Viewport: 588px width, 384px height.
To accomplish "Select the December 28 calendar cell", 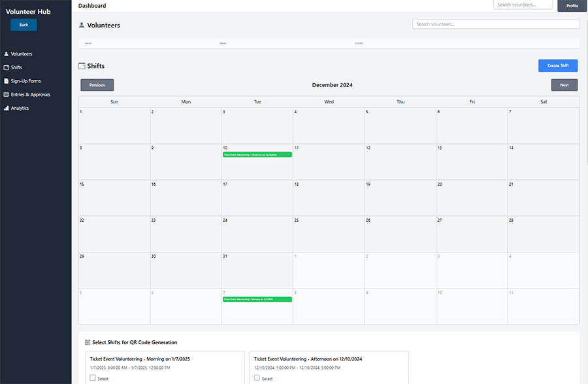I will pyautogui.click(x=544, y=234).
